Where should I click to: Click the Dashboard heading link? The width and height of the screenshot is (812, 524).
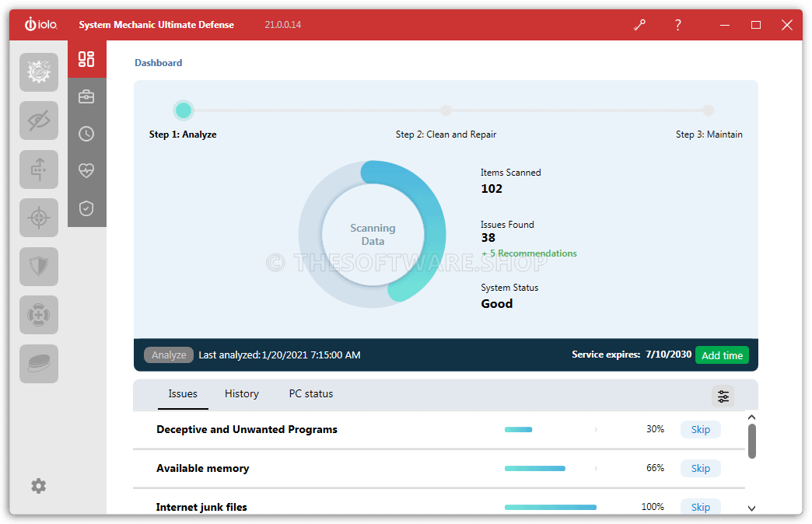[x=159, y=63]
